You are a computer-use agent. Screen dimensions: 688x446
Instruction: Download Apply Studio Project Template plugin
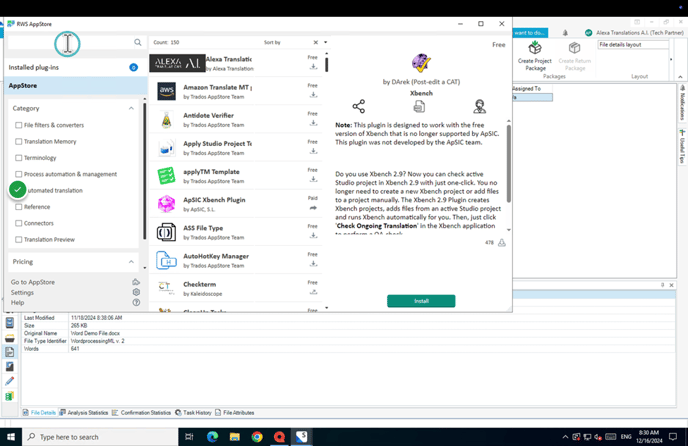[x=313, y=151]
